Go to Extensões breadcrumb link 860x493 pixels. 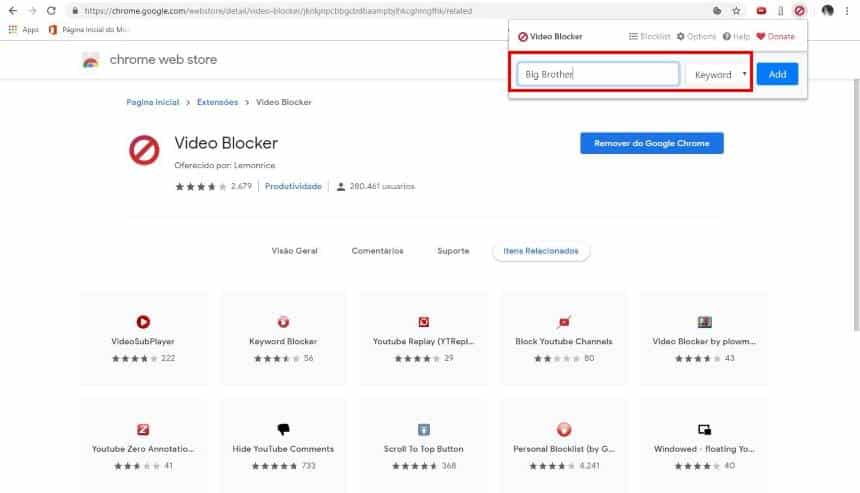tap(217, 102)
